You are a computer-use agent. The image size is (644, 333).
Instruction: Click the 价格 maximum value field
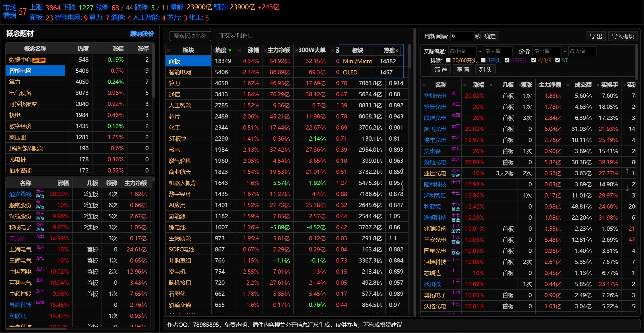coord(582,51)
